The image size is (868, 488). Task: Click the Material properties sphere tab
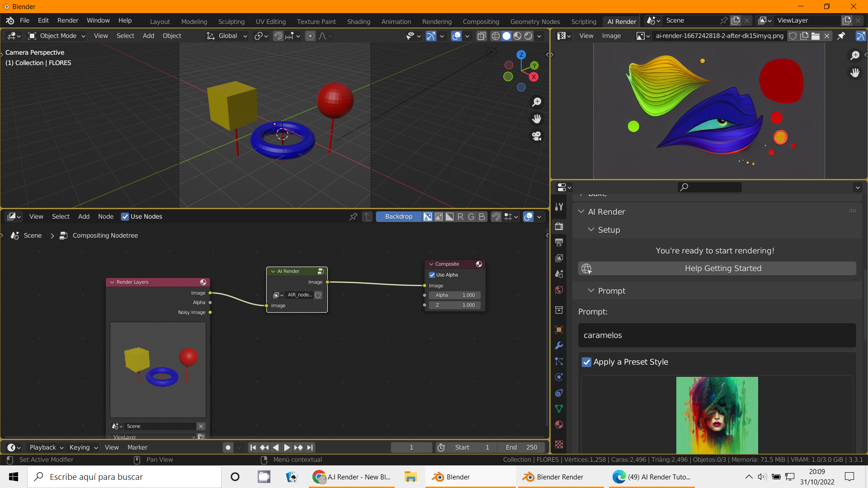(x=559, y=425)
